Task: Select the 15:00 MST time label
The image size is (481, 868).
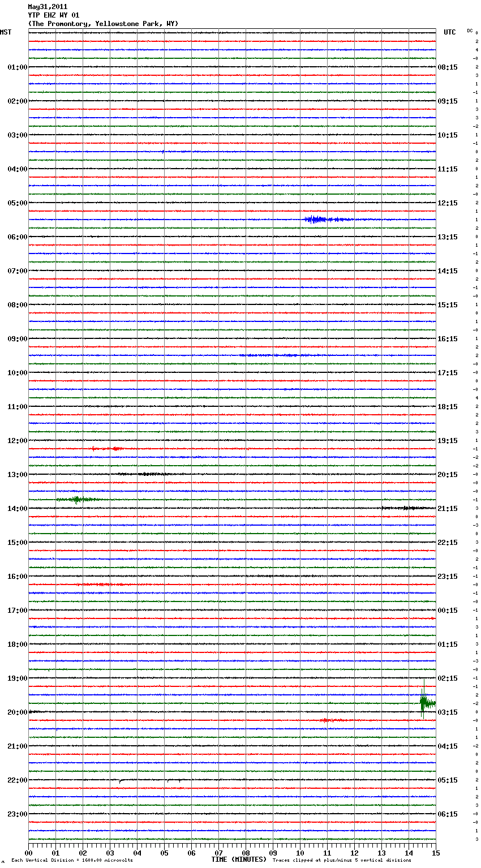Action: pos(18,543)
